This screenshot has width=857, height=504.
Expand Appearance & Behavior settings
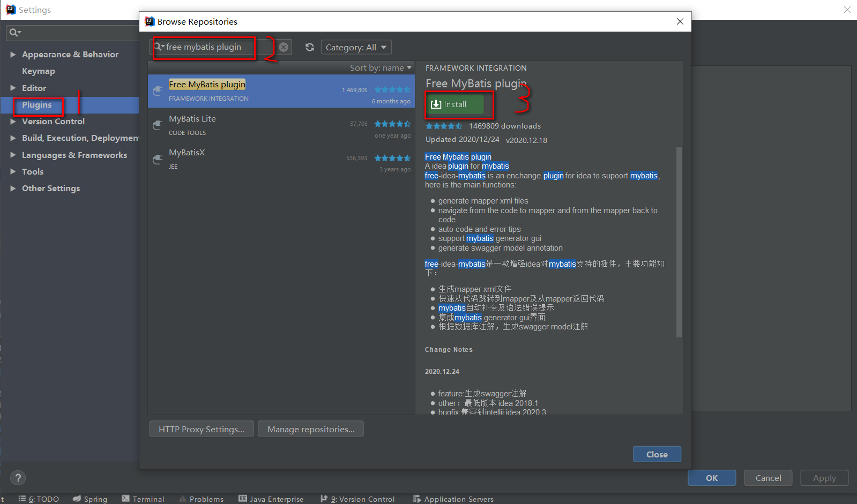pos(13,54)
